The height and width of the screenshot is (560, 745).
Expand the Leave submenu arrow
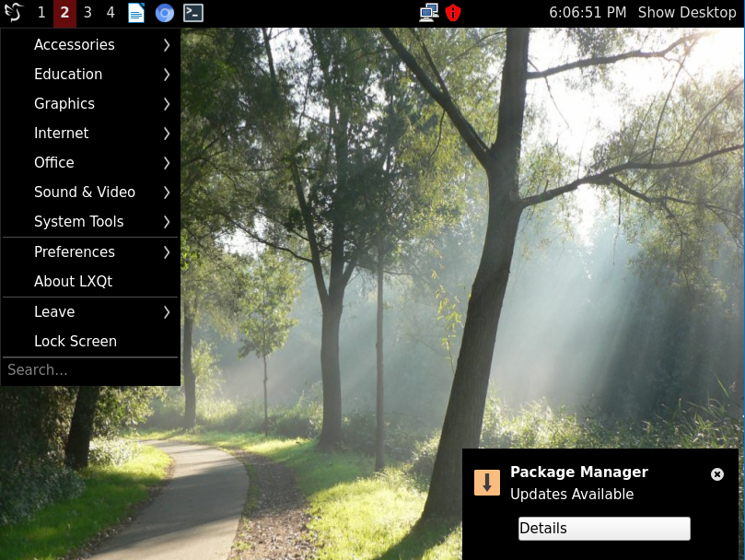coord(167,312)
